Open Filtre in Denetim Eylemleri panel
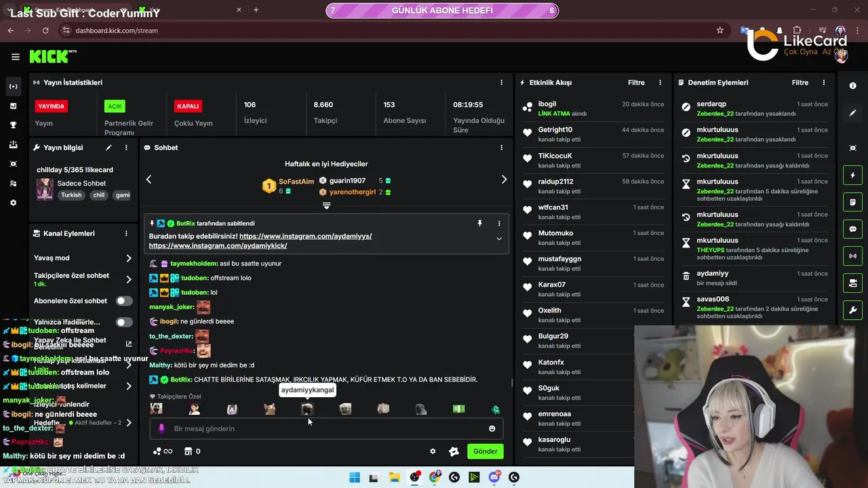The width and height of the screenshot is (868, 488). (x=800, y=82)
